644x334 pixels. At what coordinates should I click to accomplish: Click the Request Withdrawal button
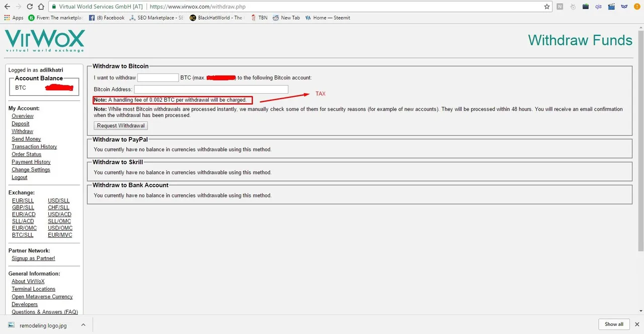pyautogui.click(x=121, y=125)
